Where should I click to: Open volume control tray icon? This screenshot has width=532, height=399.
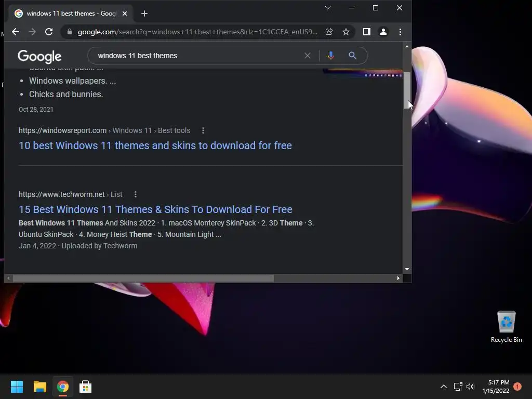[470, 387]
